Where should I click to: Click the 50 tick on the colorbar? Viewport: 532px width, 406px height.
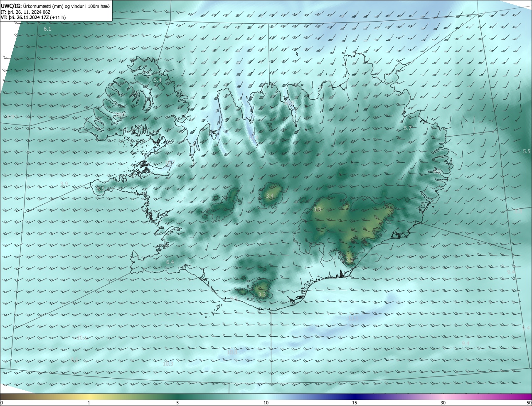click(x=529, y=403)
